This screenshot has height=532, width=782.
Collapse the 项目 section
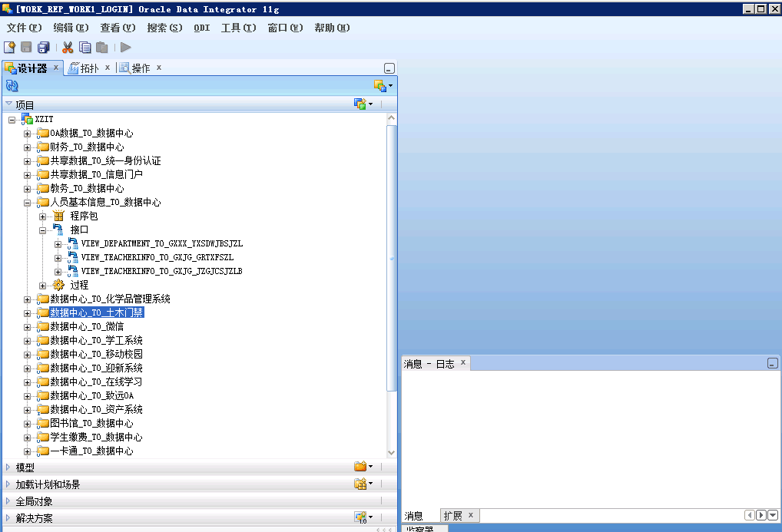click(8, 104)
